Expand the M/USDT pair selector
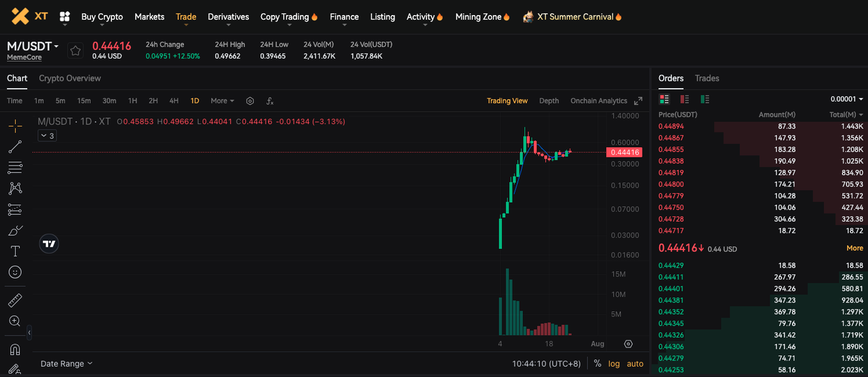 (33, 46)
